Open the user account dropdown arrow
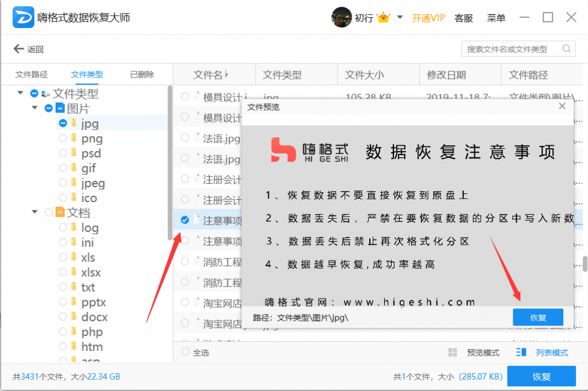This screenshot has height=391, width=588. point(400,17)
